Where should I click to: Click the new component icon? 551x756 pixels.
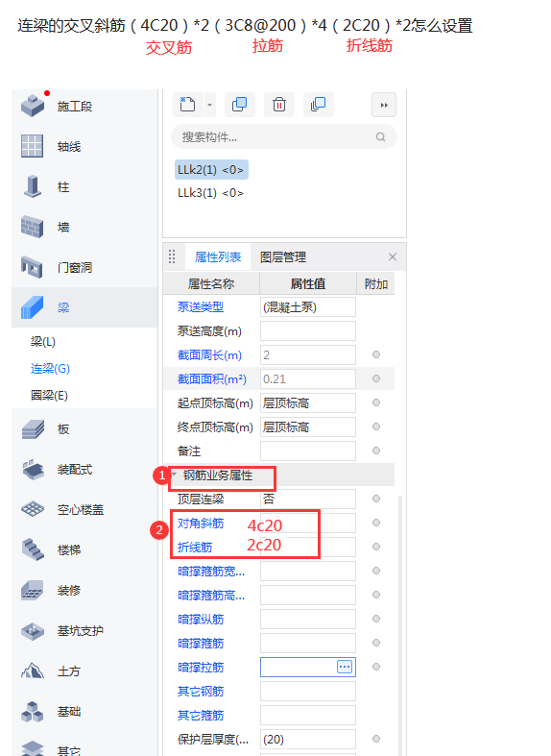click(187, 104)
